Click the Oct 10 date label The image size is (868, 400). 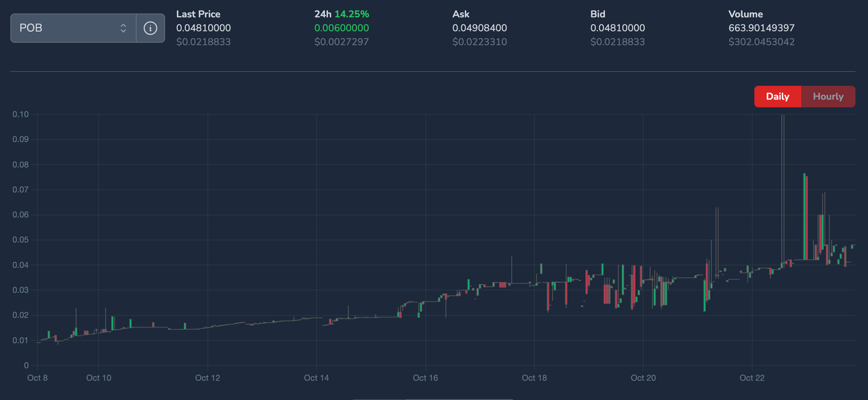(99, 378)
